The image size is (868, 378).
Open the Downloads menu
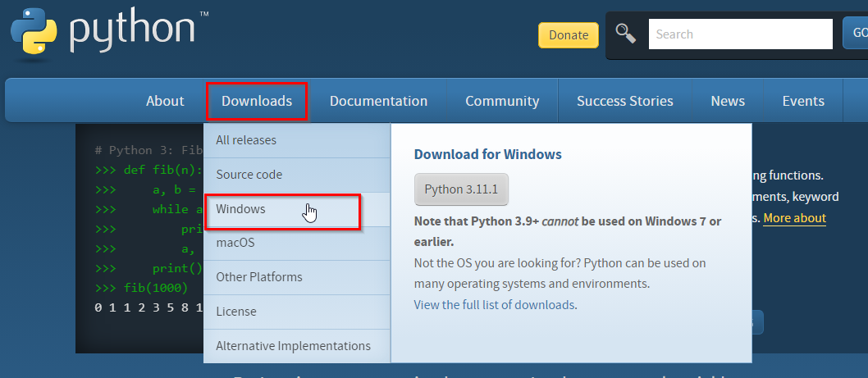tap(257, 101)
